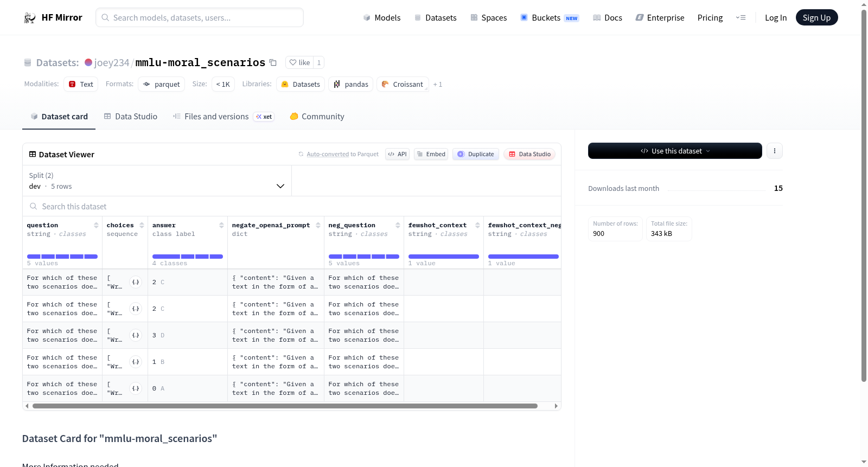
Task: Open the API button in Dataset Viewer
Action: pyautogui.click(x=397, y=154)
